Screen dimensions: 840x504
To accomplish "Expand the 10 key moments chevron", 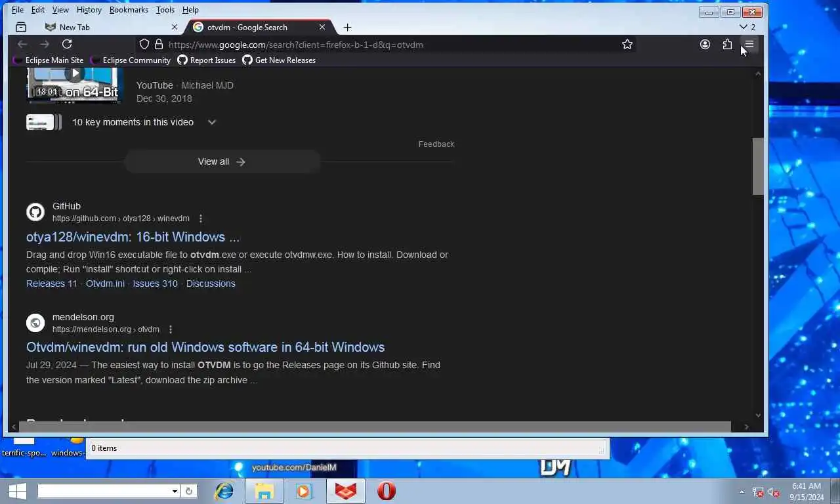I will pos(212,122).
